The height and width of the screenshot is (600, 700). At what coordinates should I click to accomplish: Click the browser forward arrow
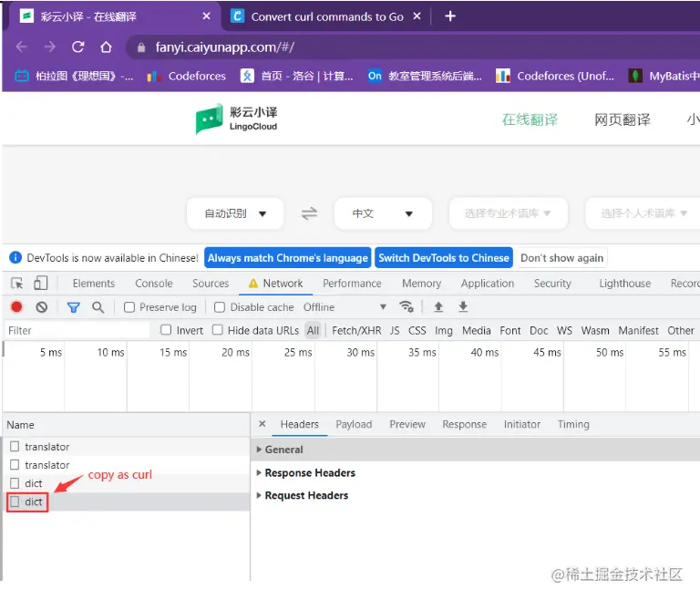[49, 47]
